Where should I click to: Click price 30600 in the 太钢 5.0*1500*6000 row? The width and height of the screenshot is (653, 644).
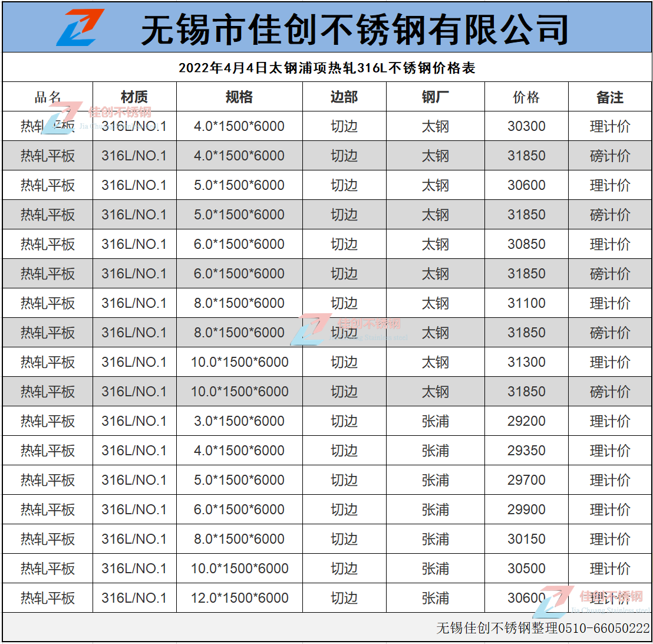tap(526, 185)
